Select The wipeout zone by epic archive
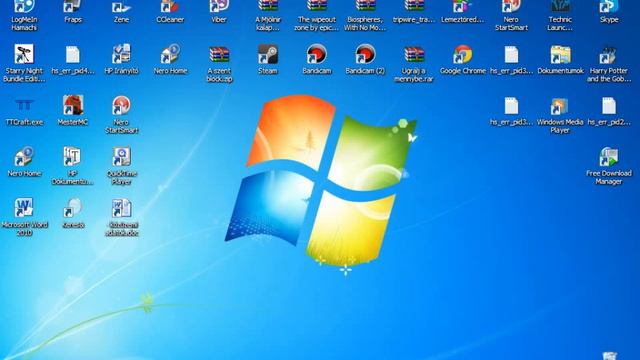The image size is (640, 360). [316, 16]
